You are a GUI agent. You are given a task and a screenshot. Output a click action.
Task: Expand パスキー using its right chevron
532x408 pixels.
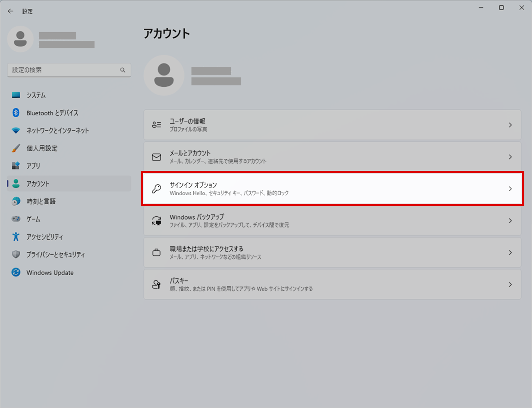coord(510,285)
